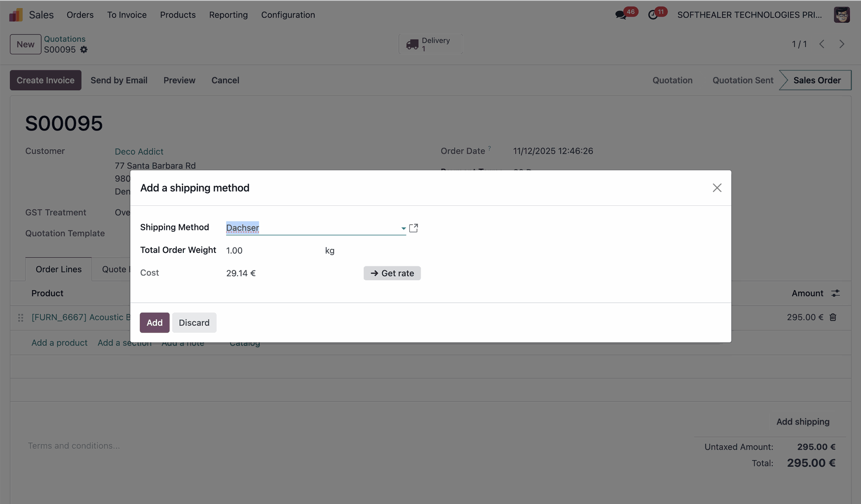Viewport: 861px width, 504px height.
Task: Open the company switcher dropdown
Action: pos(749,15)
